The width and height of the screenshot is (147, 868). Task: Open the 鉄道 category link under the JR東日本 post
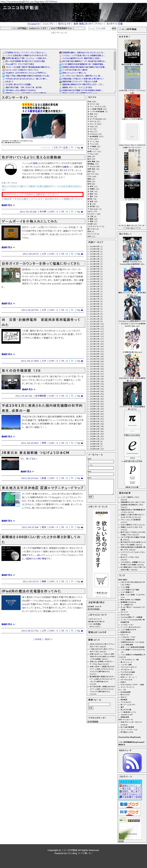44,478
